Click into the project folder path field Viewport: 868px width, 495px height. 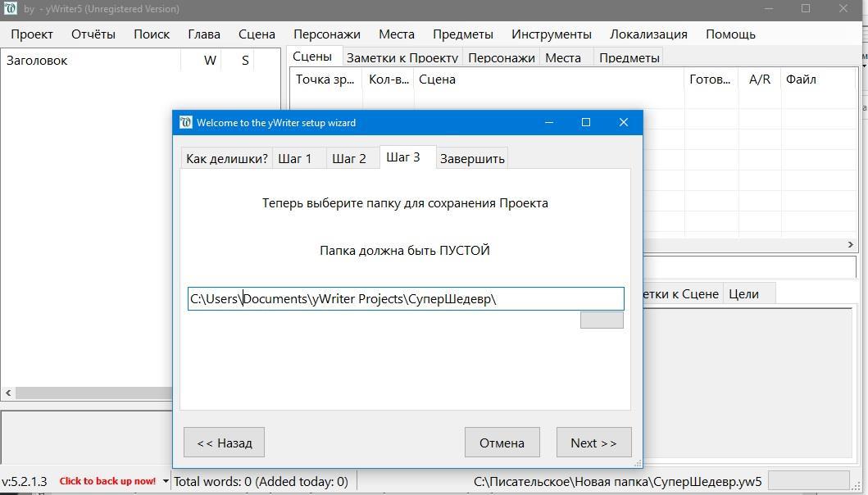tap(405, 298)
